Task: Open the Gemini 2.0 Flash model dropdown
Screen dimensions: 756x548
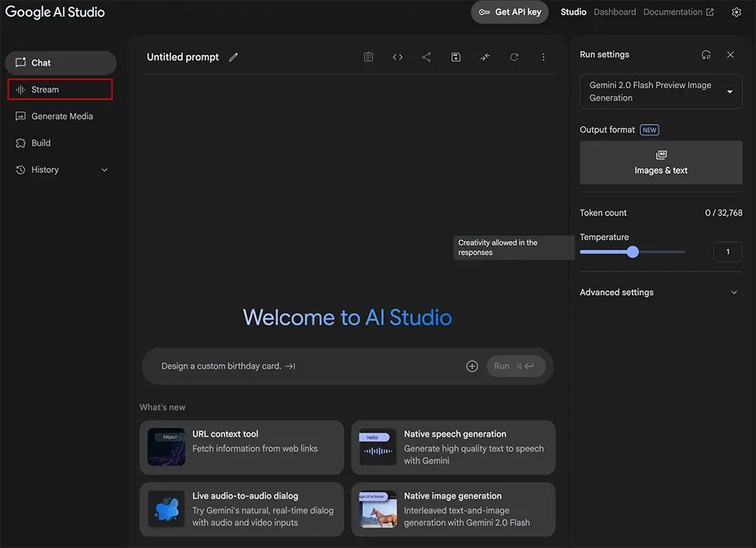Action: pyautogui.click(x=661, y=91)
